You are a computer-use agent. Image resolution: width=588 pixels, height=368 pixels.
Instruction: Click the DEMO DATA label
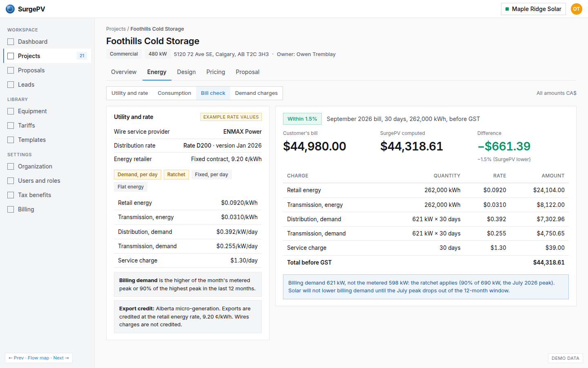click(x=565, y=358)
